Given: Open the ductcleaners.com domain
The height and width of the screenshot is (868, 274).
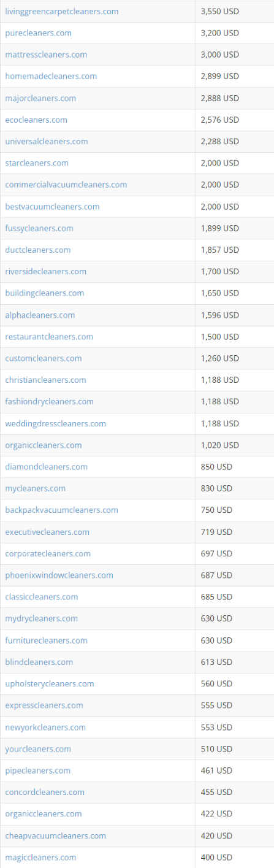Looking at the screenshot, I should (38, 250).
